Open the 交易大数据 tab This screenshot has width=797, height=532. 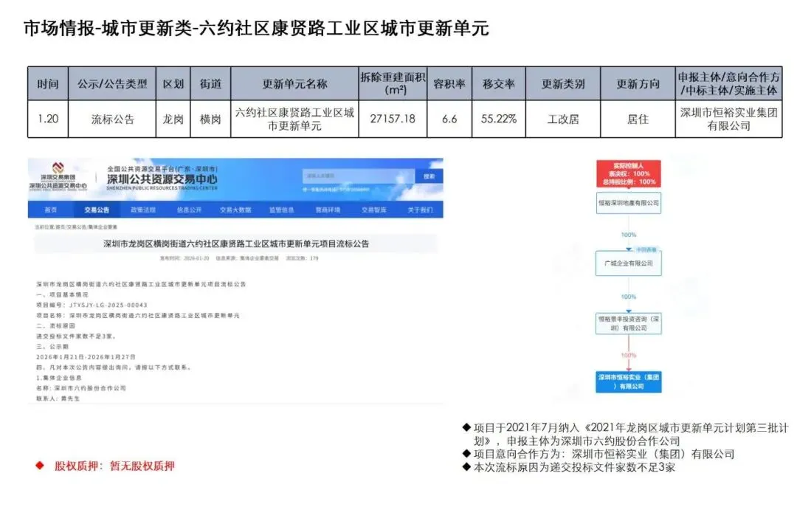click(x=235, y=210)
